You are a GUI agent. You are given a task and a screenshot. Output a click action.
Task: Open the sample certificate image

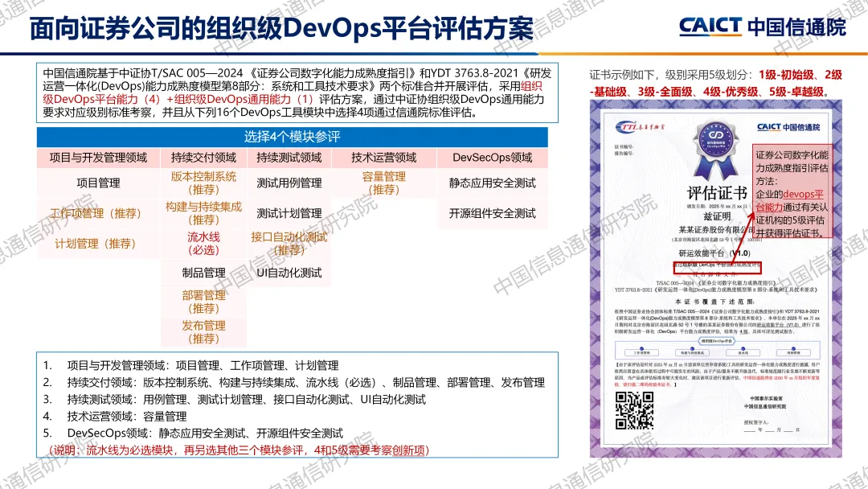click(716, 278)
